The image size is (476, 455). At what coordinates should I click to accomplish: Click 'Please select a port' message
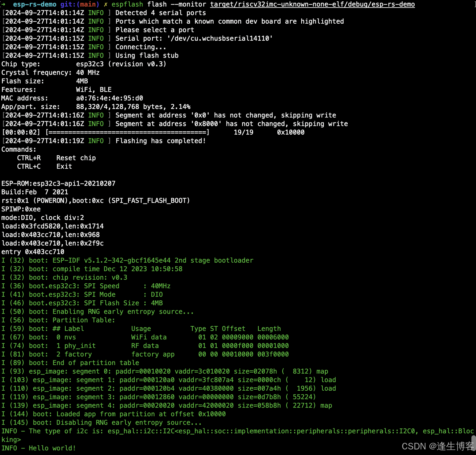point(155,30)
